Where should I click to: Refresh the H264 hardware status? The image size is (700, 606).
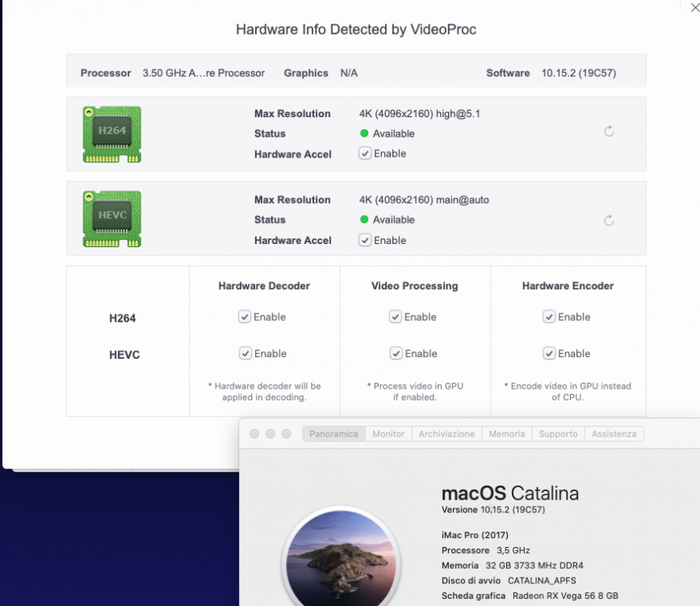coord(609,132)
